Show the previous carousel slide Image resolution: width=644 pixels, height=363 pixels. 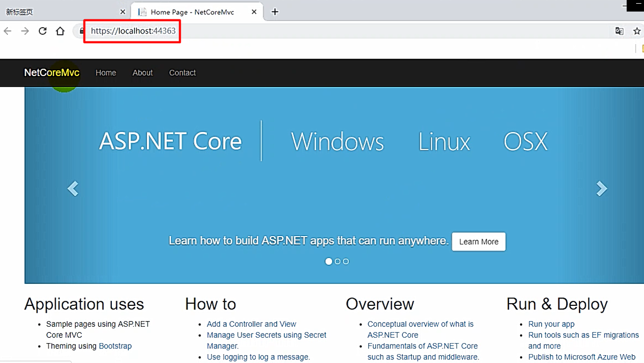(x=73, y=188)
